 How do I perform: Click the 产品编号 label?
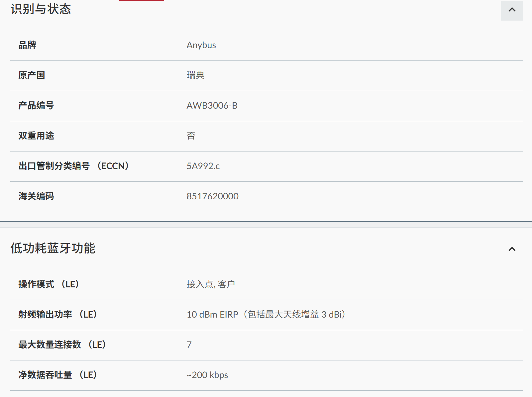36,106
